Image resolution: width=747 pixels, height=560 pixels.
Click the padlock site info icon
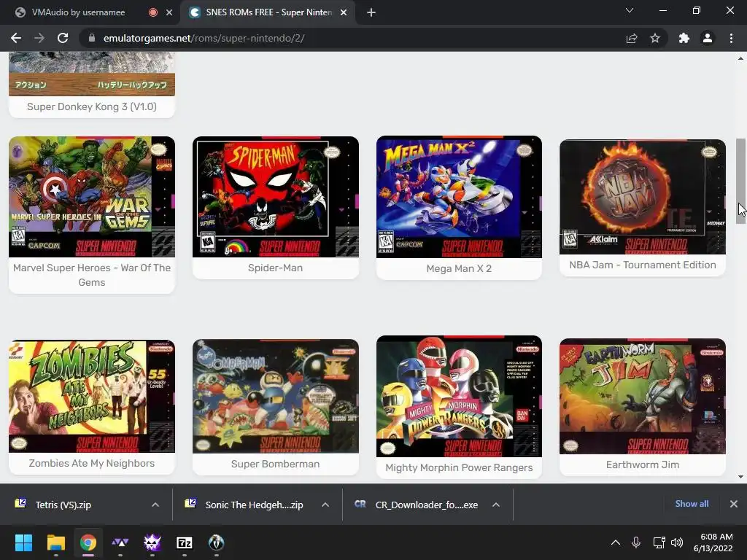(x=92, y=38)
